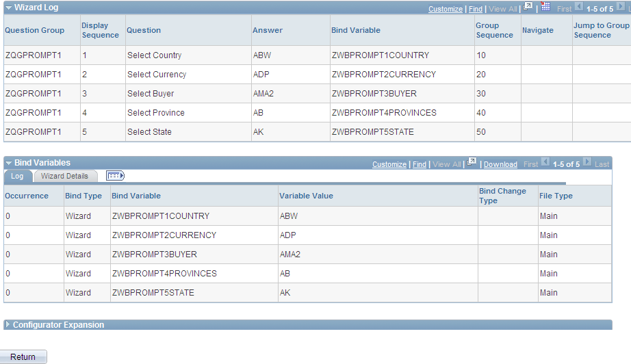Sort by Question column header

(144, 30)
